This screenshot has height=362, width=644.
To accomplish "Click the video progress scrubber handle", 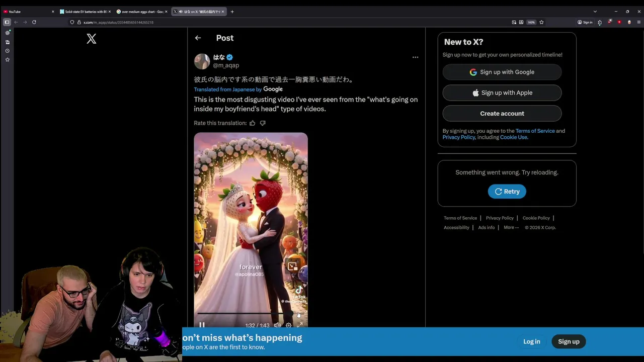I will click(x=291, y=314).
